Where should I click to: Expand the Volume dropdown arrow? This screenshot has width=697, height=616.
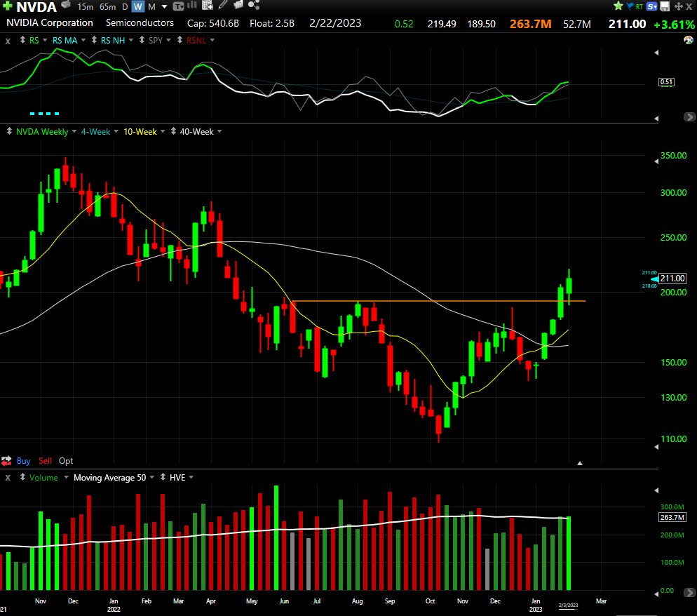click(66, 477)
